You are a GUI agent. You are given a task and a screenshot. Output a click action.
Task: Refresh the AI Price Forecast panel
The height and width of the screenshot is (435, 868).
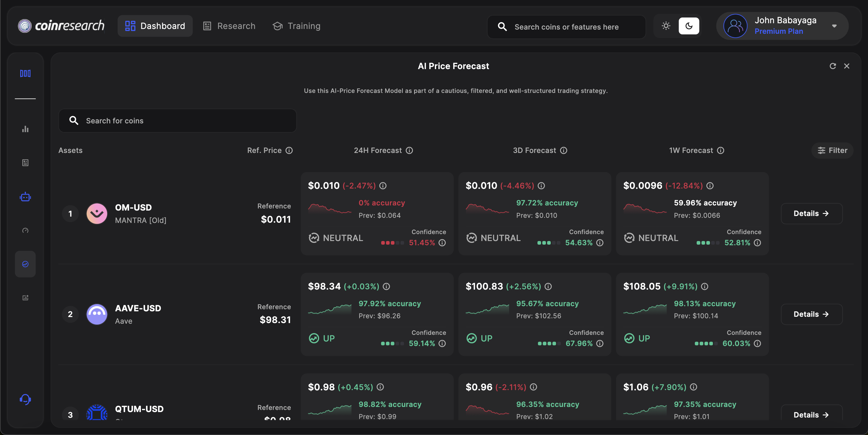coord(833,66)
